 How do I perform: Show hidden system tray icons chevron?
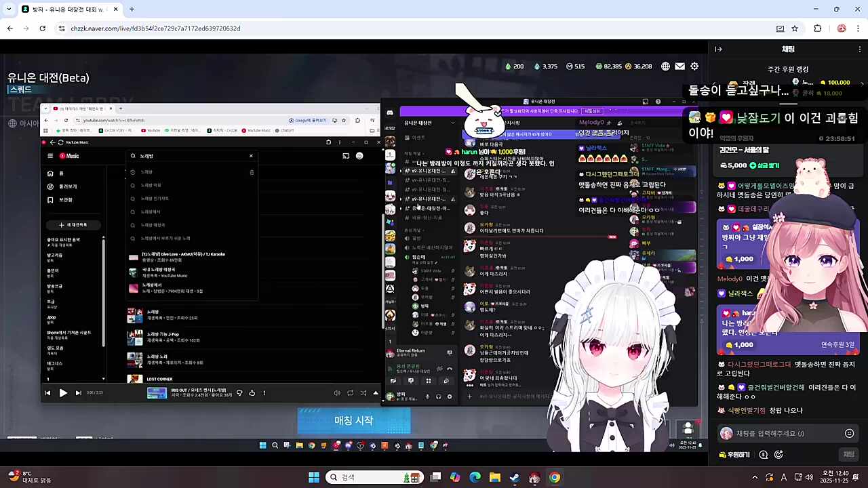tap(755, 477)
